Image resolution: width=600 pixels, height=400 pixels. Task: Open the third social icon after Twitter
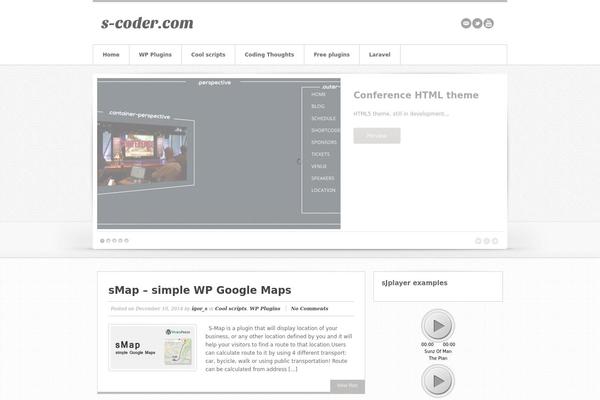tap(489, 23)
